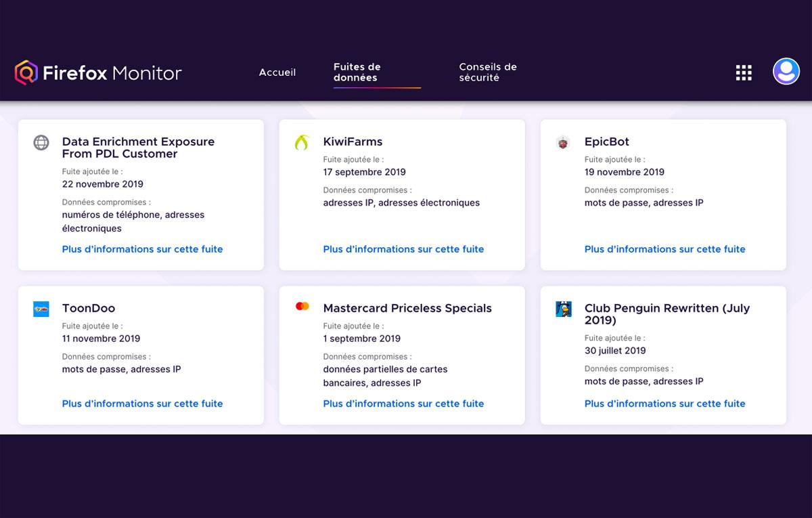Click the ToonDoo logo icon
Screen dimensions: 812x518
(x=41, y=309)
